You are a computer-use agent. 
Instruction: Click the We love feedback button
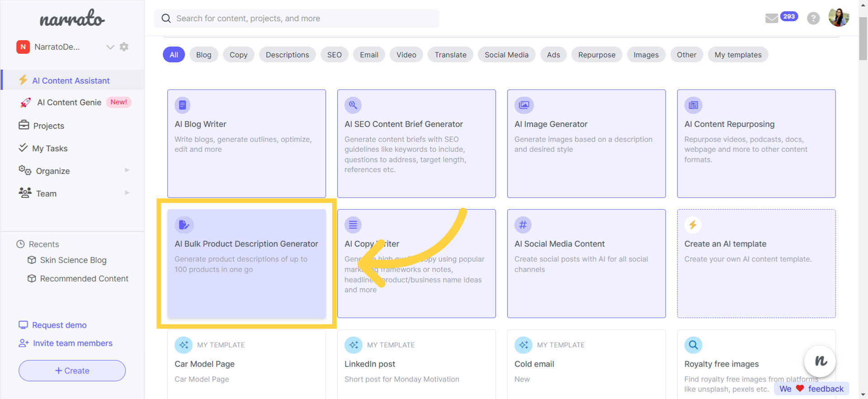click(811, 389)
